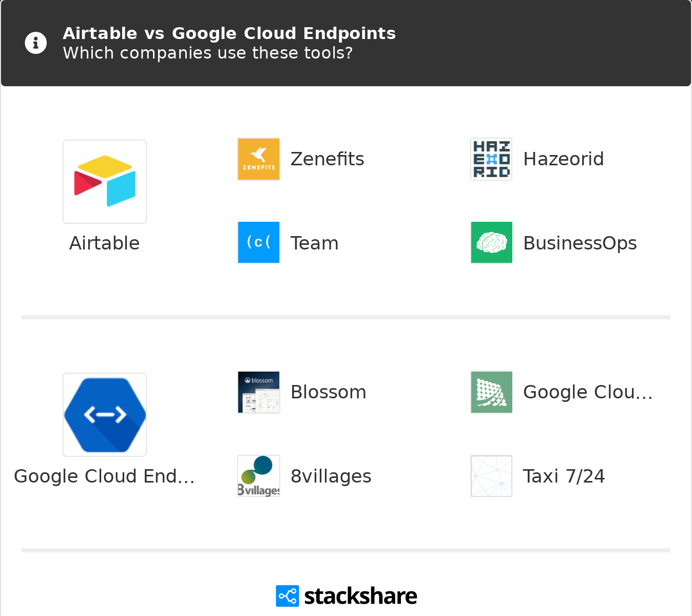Select the green Google Cloud company icon
The height and width of the screenshot is (616, 692).
tap(491, 392)
